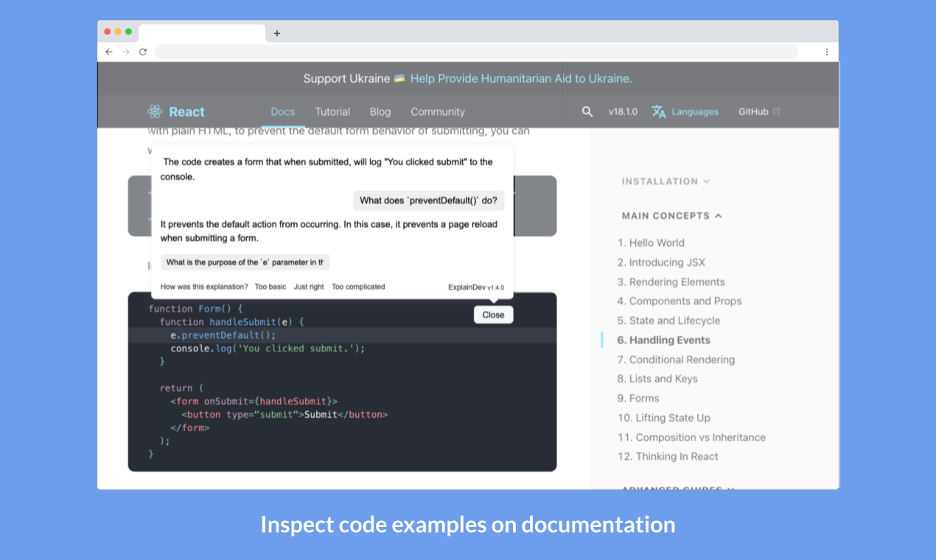Open the Community nav tab
Viewport: 936px width, 560px height.
[x=438, y=111]
